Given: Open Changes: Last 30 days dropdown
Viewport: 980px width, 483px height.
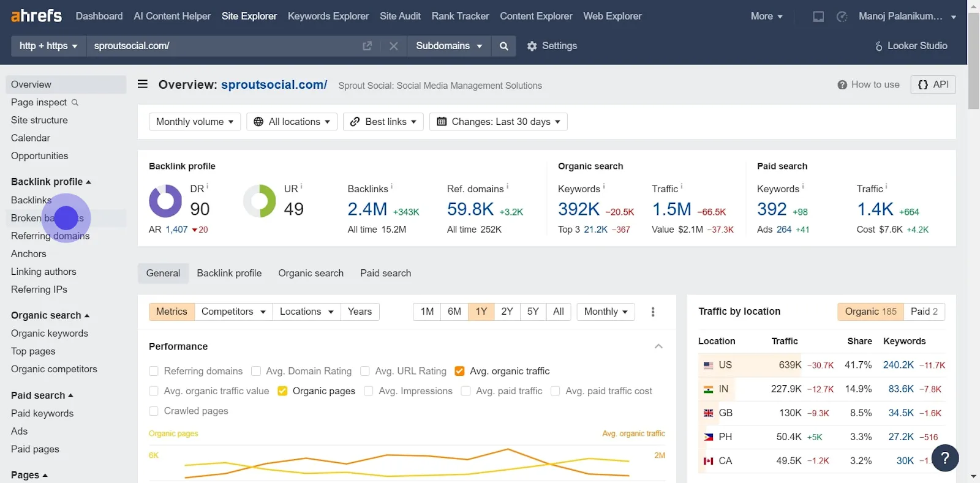Looking at the screenshot, I should pos(499,122).
